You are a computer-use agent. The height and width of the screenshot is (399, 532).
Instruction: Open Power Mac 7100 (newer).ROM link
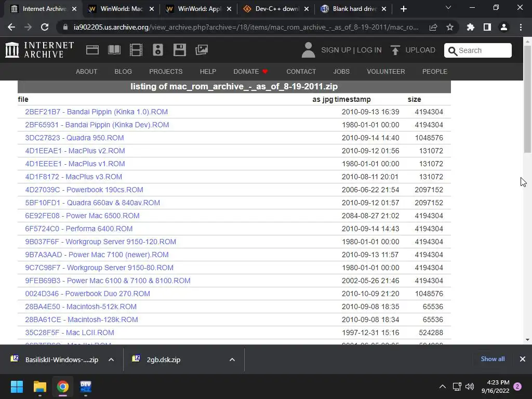[x=97, y=255]
